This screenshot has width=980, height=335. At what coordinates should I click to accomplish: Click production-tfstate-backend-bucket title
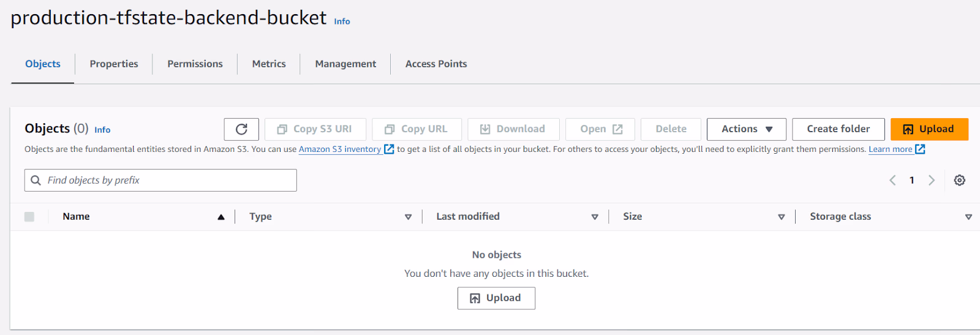coord(168,18)
